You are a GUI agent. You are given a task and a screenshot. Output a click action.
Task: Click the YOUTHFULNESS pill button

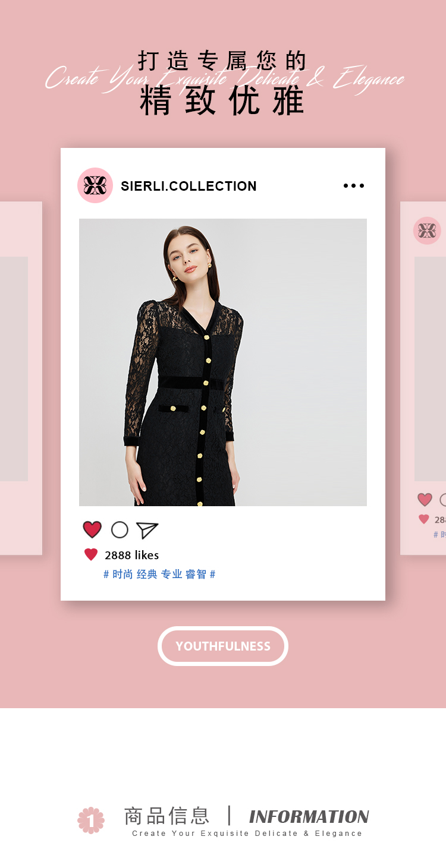[x=223, y=646]
